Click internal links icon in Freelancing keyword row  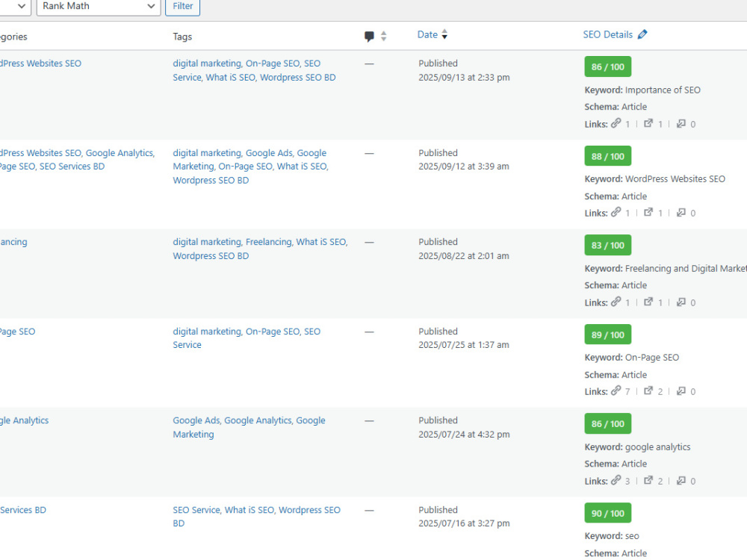click(x=616, y=302)
